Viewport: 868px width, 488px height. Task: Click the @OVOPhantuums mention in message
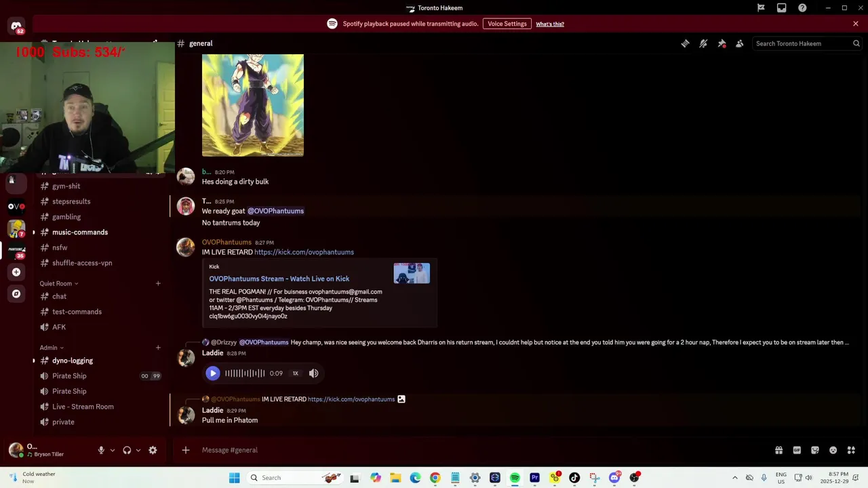tap(275, 211)
